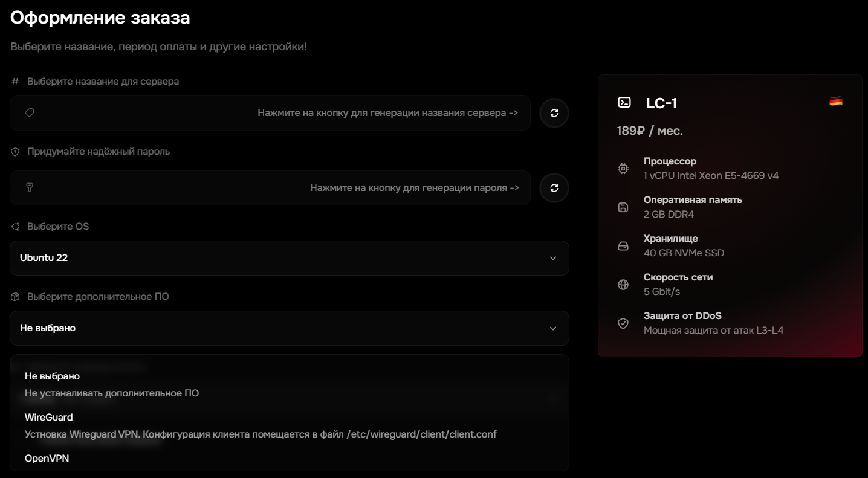Open the Ubuntu 22 OS dropdown

point(289,258)
